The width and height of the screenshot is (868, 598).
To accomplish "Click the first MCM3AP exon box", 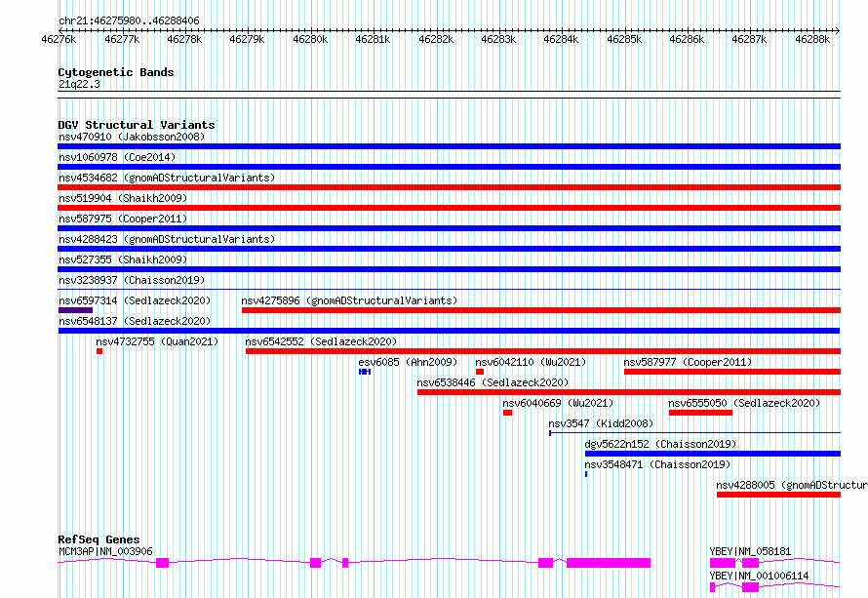I will pos(162,563).
